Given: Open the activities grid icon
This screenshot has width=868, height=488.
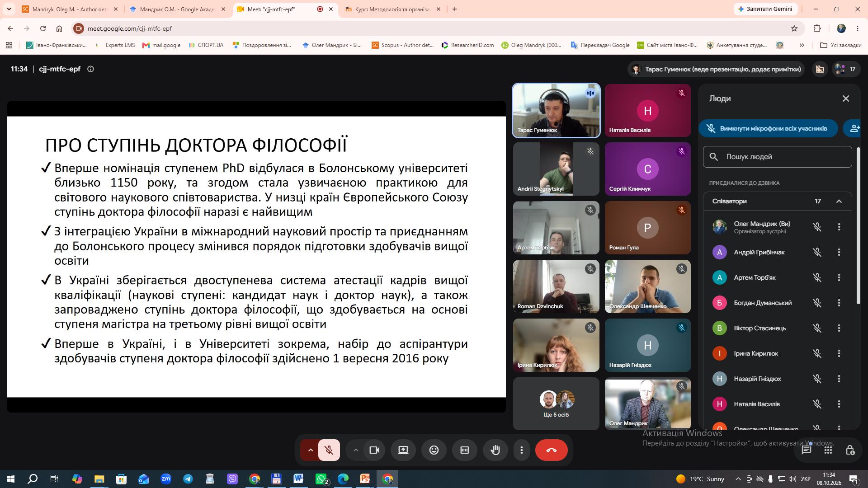Looking at the screenshot, I should click(x=828, y=450).
